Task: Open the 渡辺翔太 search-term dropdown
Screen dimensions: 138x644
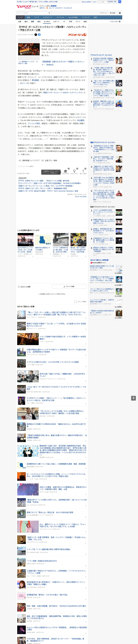Action: (x=112, y=2)
